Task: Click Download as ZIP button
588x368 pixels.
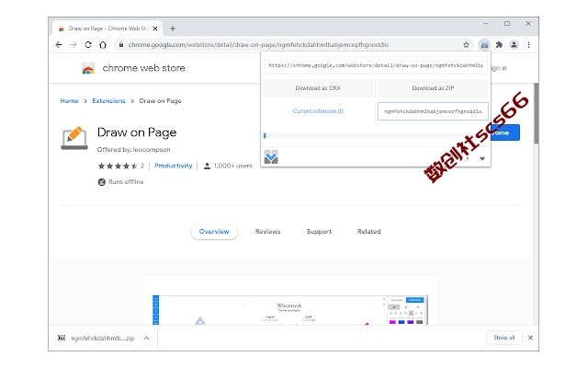Action: 433,88
